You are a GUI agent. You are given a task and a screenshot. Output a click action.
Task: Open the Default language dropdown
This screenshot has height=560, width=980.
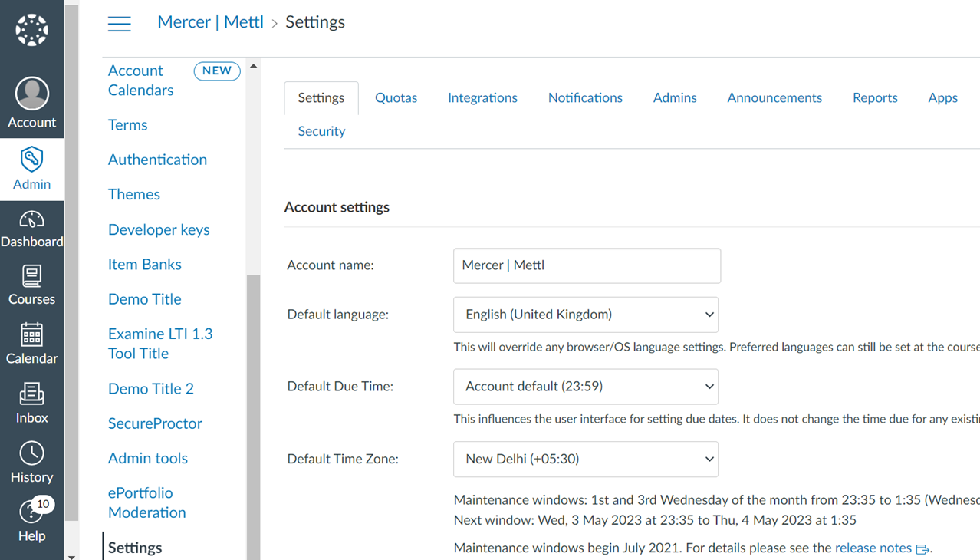(x=586, y=315)
